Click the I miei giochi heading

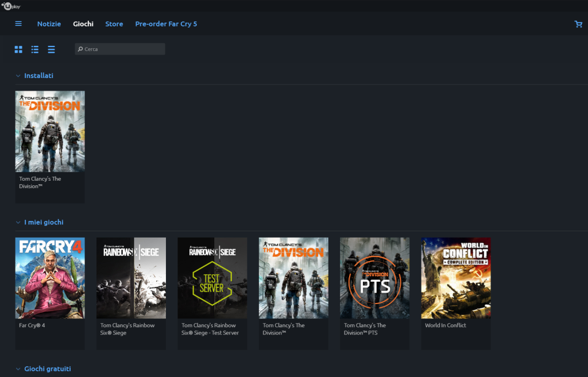(x=44, y=222)
